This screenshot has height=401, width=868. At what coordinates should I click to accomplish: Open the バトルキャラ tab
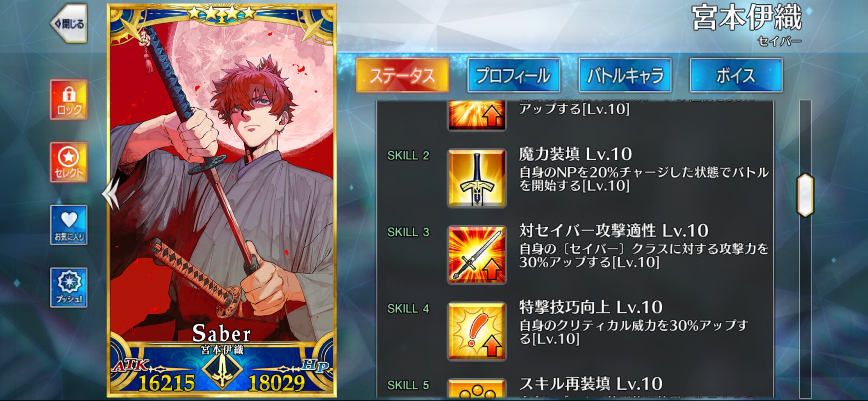[625, 75]
